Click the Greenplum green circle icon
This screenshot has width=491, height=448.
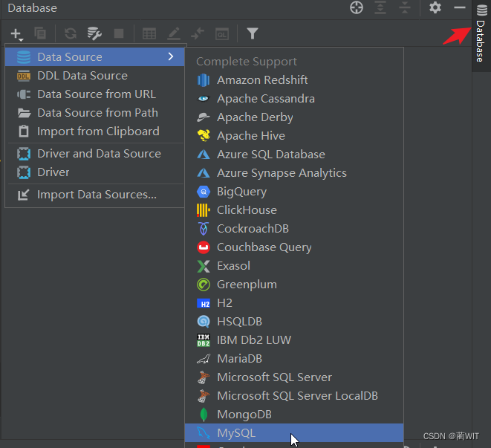(x=204, y=285)
